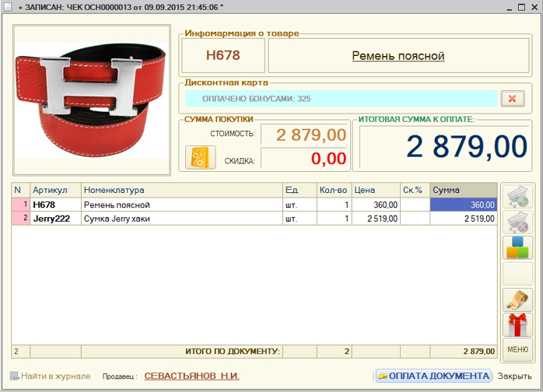Click the red gift box icon
The width and height of the screenshot is (543, 392).
tap(517, 325)
